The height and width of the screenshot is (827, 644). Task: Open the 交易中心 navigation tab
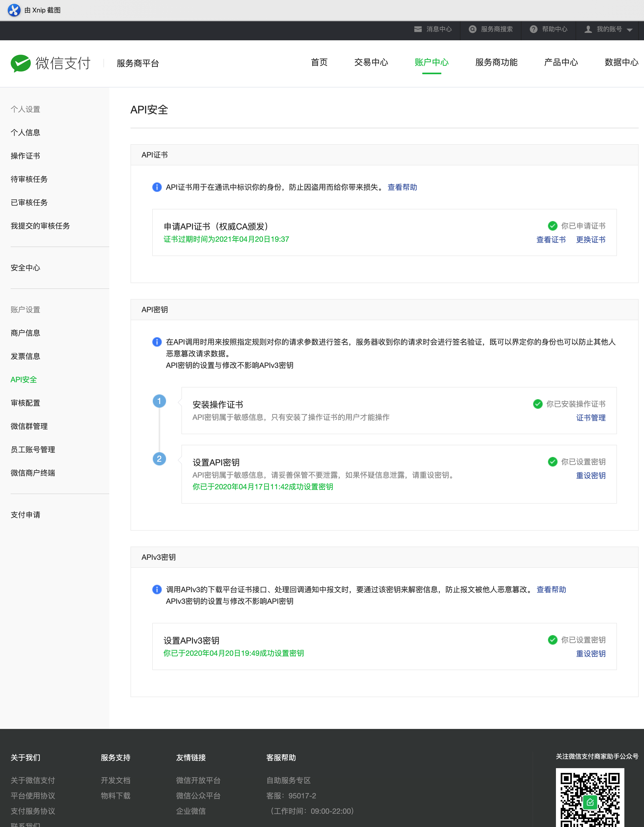[371, 63]
